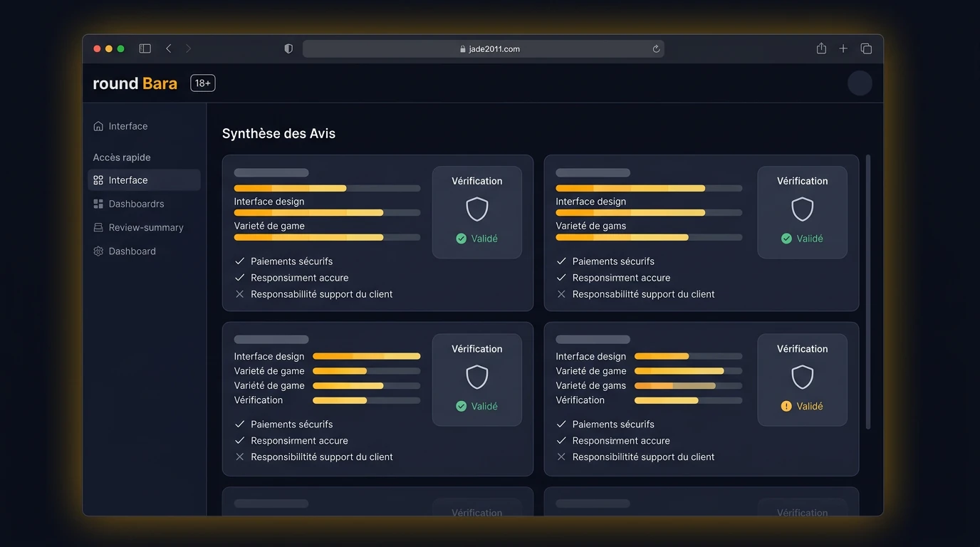Click the Vérification panel title in the bottom-right card
Viewport: 980px width, 547px height.
(x=803, y=349)
